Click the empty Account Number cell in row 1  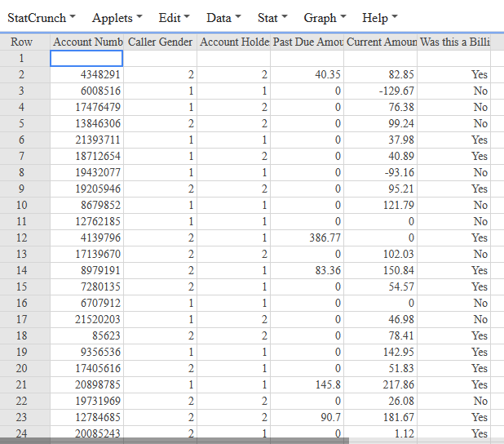[x=86, y=59]
